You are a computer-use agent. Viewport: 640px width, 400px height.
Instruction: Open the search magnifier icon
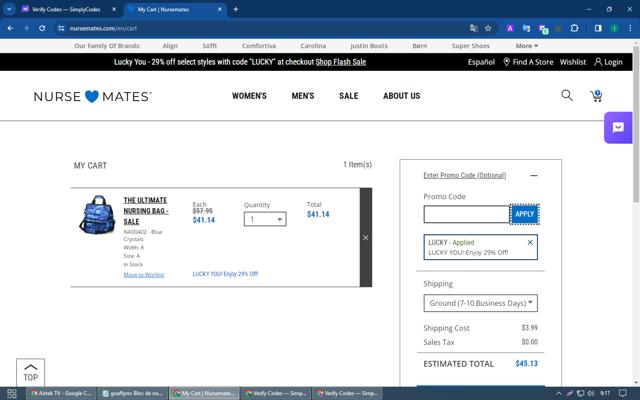[x=567, y=96]
